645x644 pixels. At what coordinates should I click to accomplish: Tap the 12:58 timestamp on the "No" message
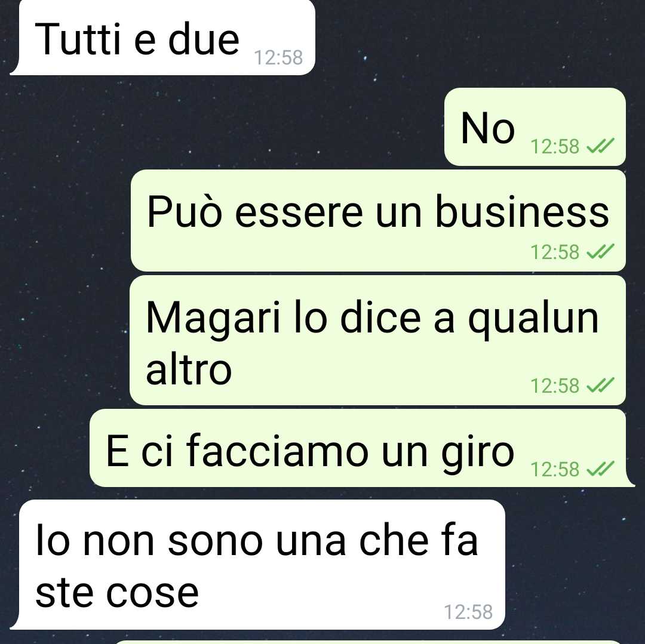click(x=554, y=146)
